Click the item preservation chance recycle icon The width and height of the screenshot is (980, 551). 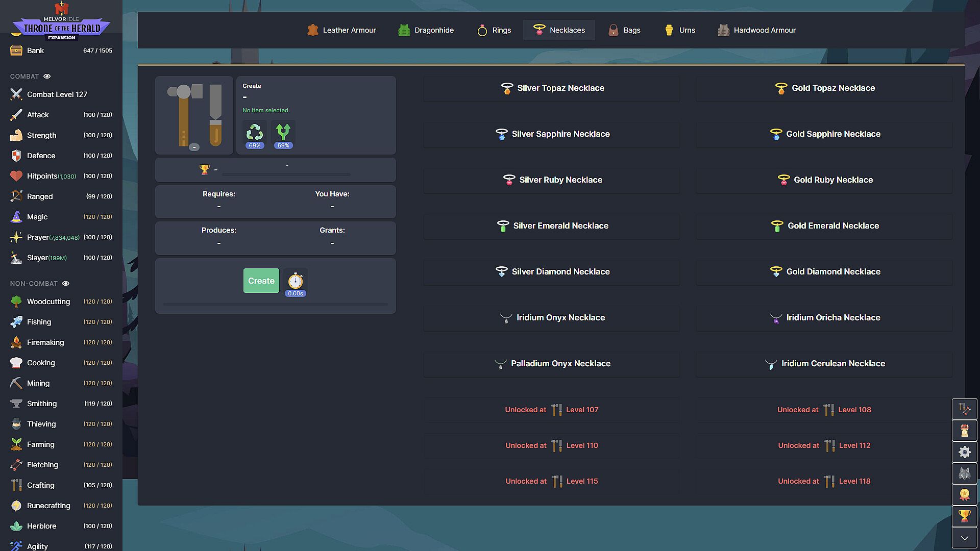254,133
